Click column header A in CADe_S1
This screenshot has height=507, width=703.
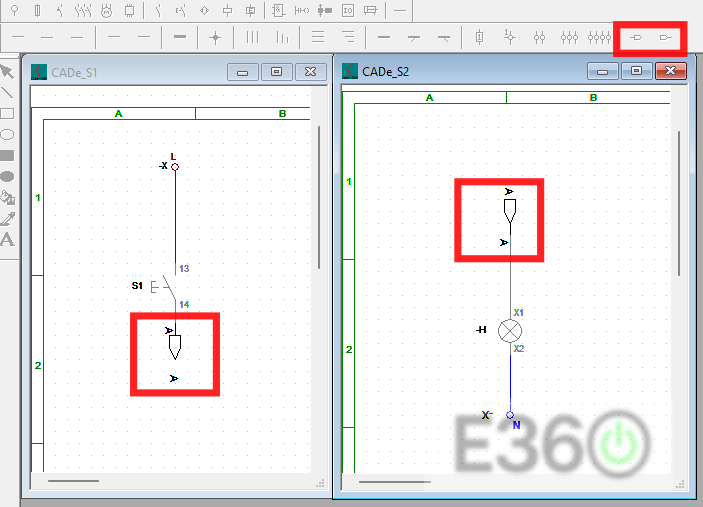(118, 113)
